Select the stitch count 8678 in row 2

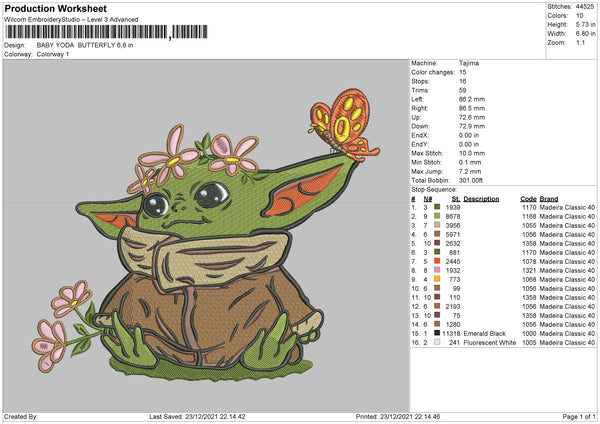coord(453,216)
